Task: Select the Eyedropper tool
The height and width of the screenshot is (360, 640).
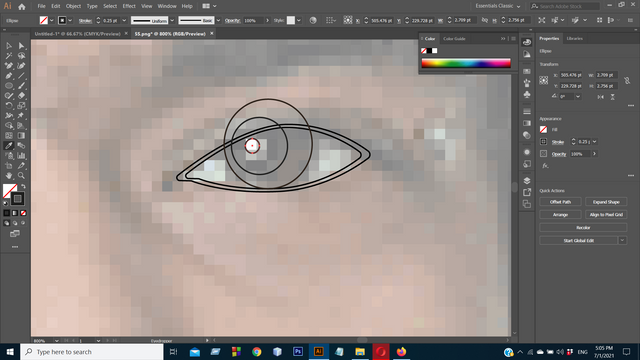Action: (x=9, y=145)
